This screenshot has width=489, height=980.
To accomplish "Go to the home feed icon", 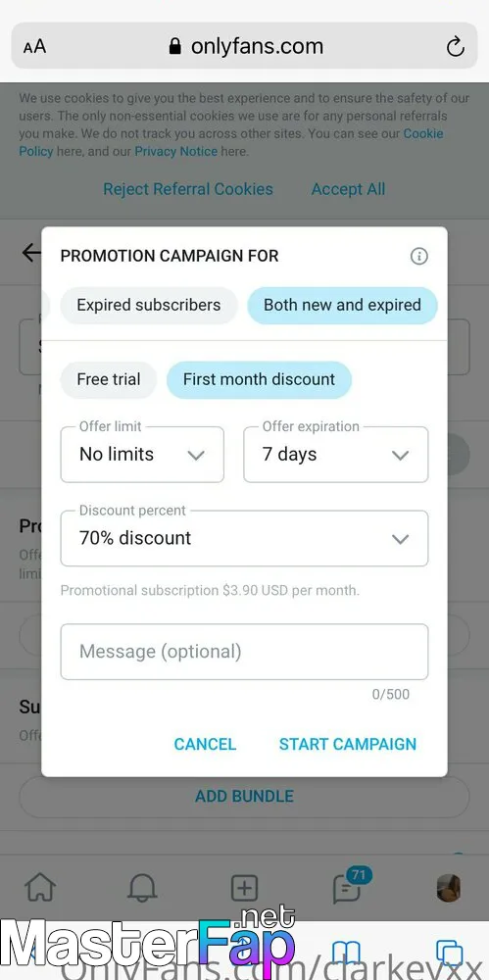I will 39,886.
